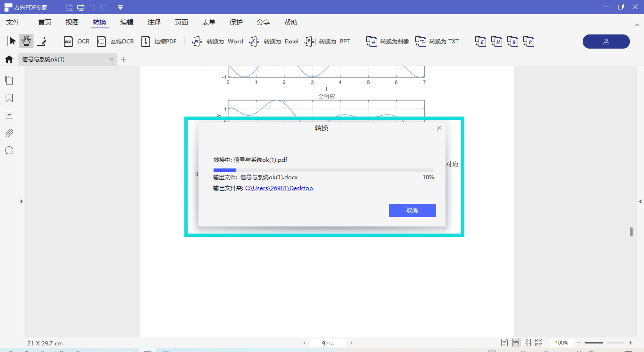The width and height of the screenshot is (644, 352).
Task: Go to the Home tab house icon
Action: [x=9, y=59]
